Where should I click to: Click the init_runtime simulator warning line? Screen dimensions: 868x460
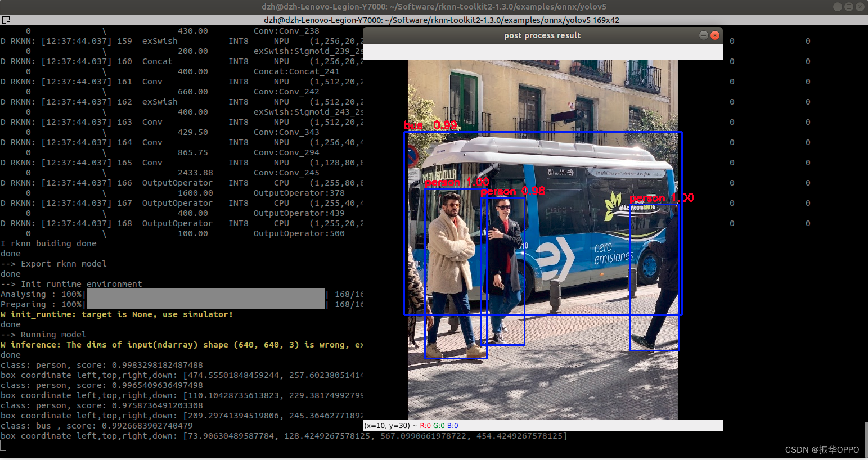(116, 314)
